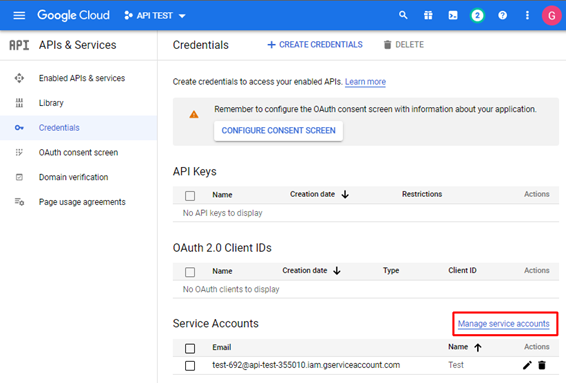Click the Enabled APIs diamond icon
The image size is (566, 383).
coord(19,78)
